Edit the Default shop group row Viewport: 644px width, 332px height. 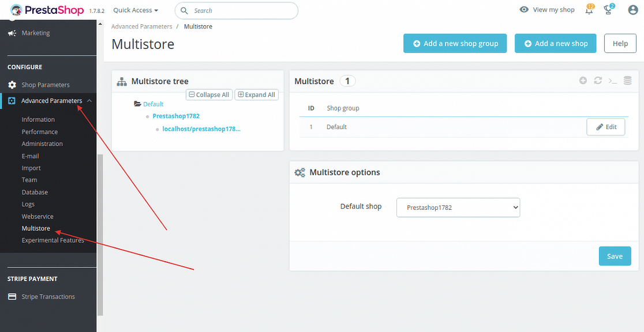tap(606, 127)
